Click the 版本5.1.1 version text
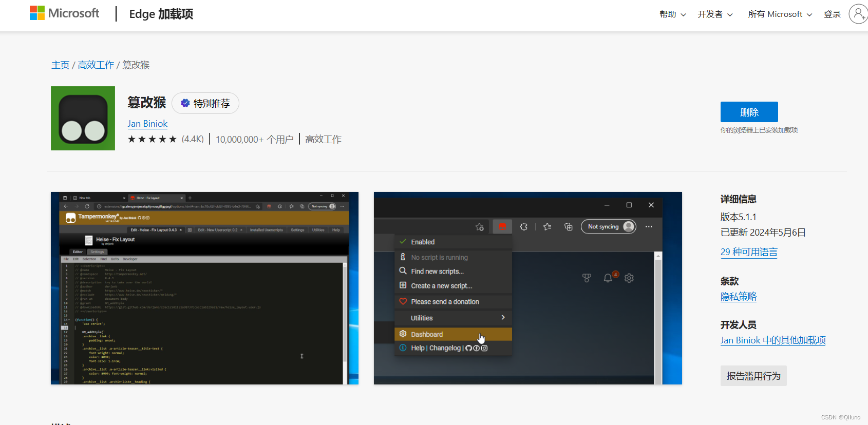 tap(739, 217)
